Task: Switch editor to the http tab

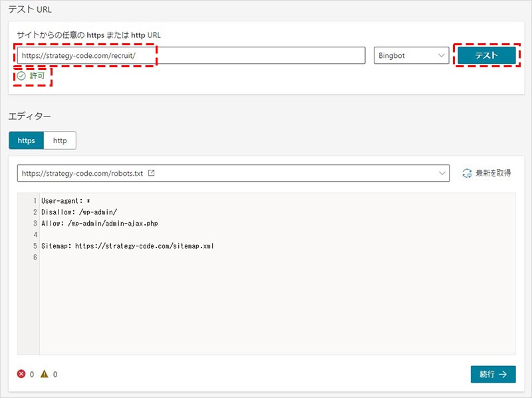Action: click(60, 140)
